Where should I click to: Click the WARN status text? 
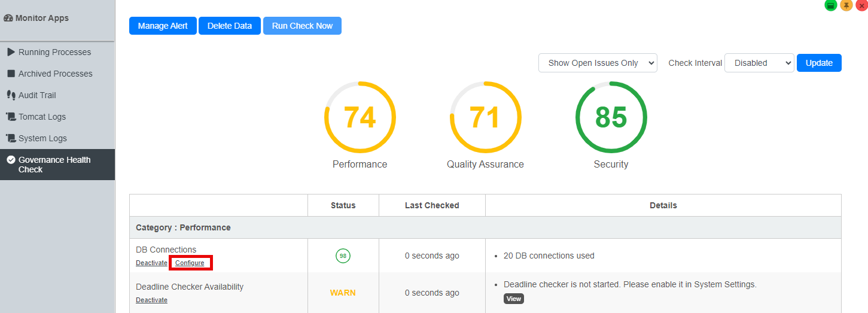(343, 293)
